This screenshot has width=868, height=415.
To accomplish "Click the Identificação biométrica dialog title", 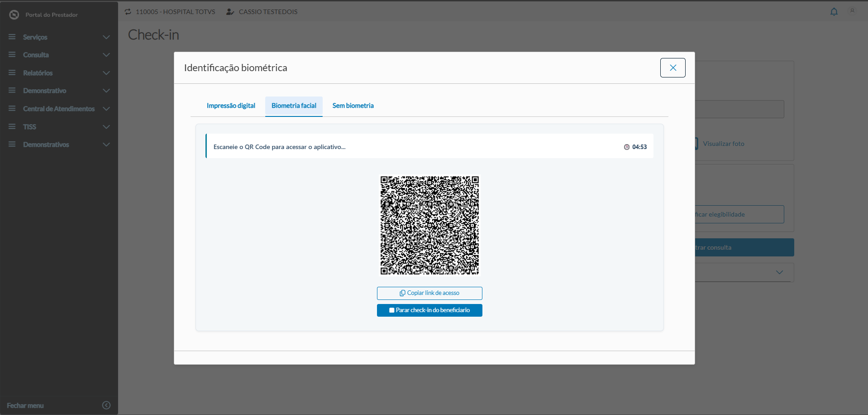I will (235, 68).
